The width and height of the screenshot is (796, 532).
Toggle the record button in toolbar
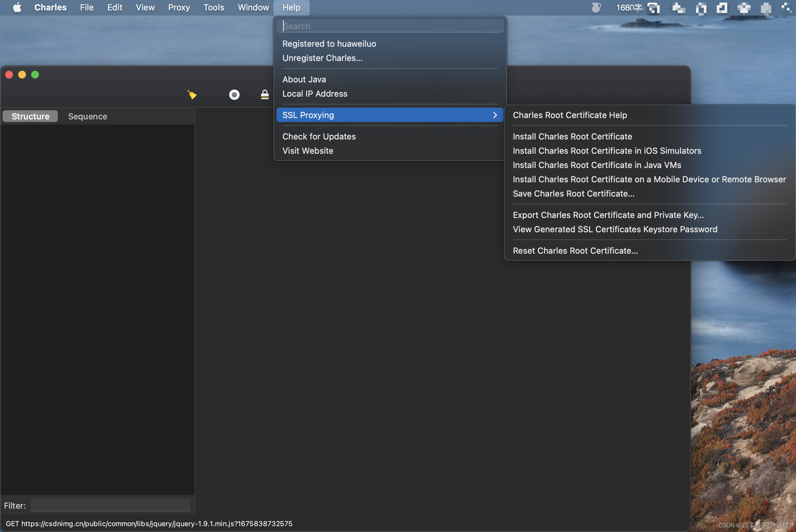234,95
